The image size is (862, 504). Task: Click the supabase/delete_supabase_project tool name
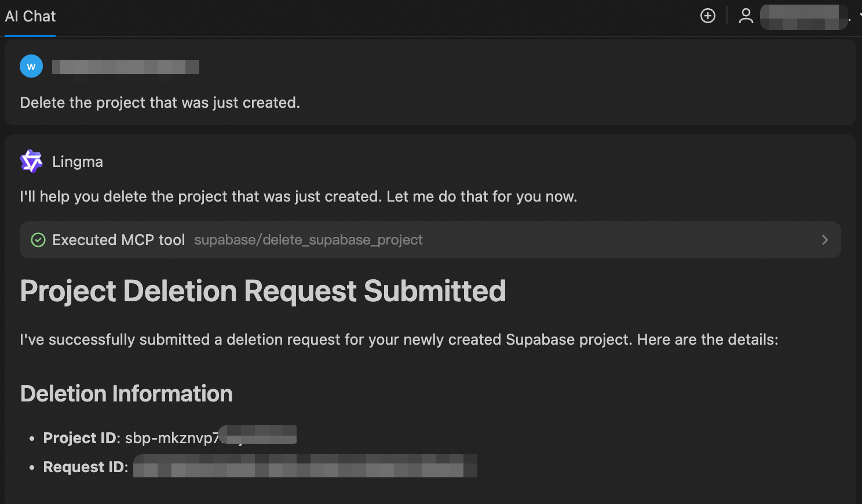[308, 240]
